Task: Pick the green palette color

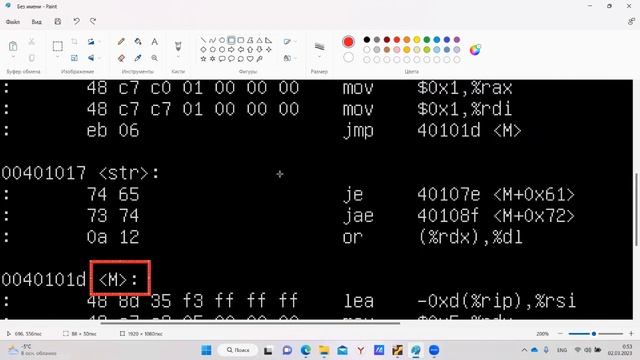Action: click(427, 40)
